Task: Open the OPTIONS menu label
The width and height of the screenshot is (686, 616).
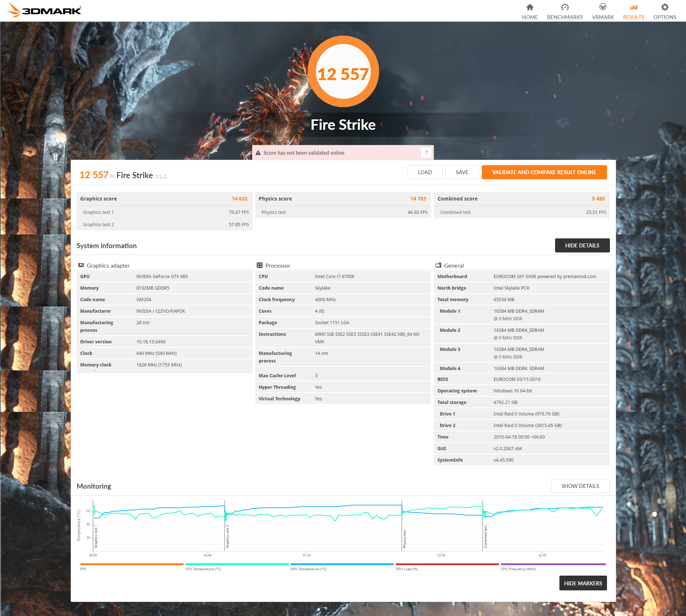Action: 665,17
